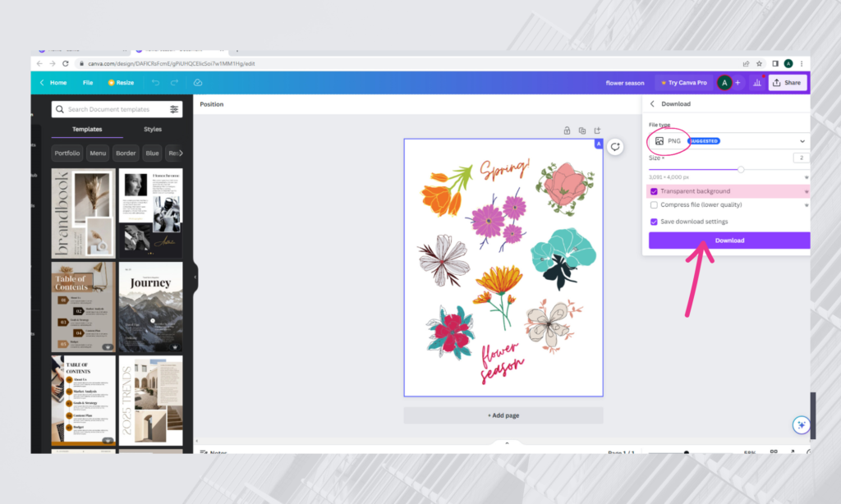Go to Home in Canva header
This screenshot has height=504, width=841.
coord(58,83)
